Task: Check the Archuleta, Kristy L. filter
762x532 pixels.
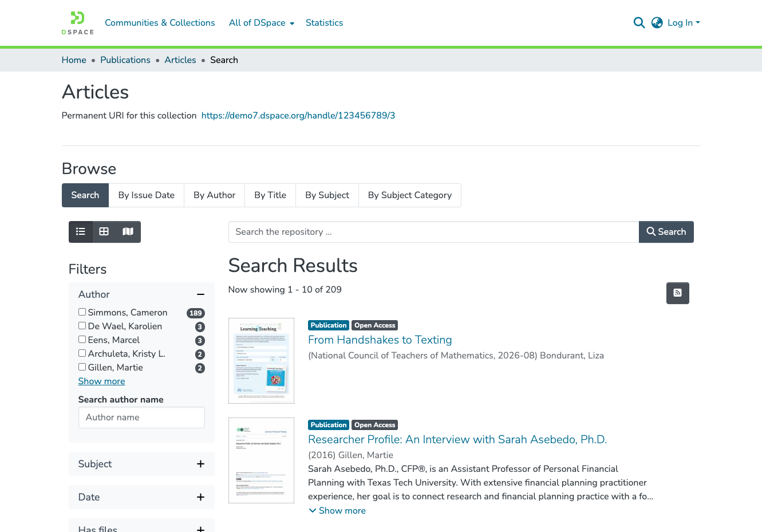Action: pyautogui.click(x=82, y=353)
